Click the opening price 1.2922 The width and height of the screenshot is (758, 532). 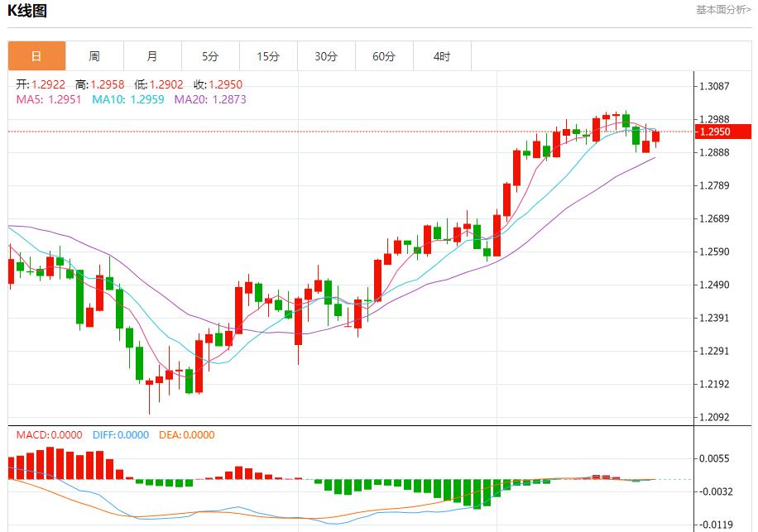[x=48, y=84]
